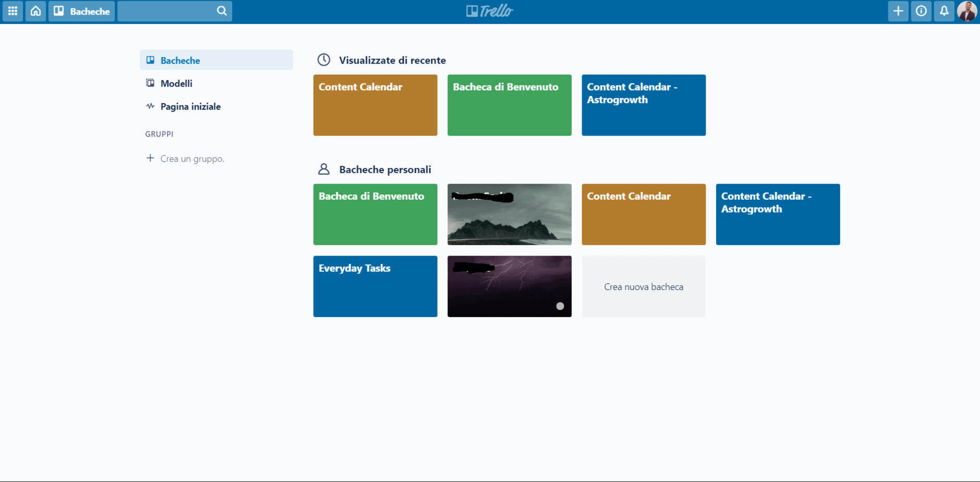Click the search input field
This screenshot has height=482, width=980.
pyautogui.click(x=175, y=11)
